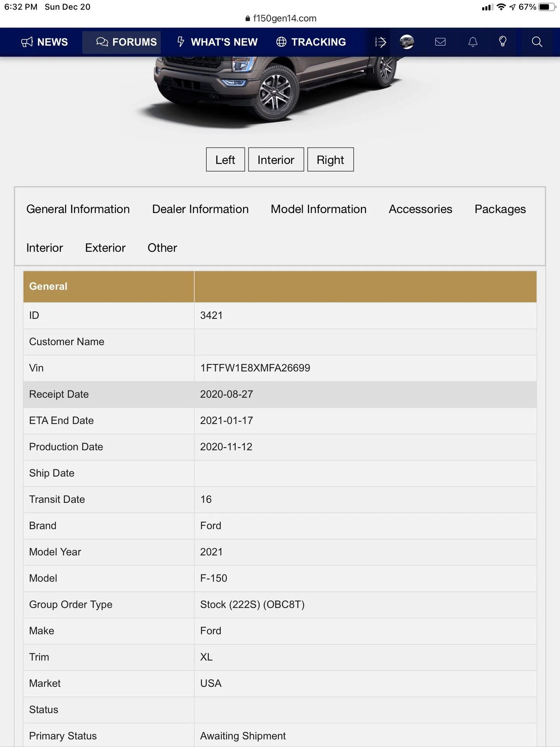Select the VIN 1FTFW1E8XMFA26699

click(255, 368)
